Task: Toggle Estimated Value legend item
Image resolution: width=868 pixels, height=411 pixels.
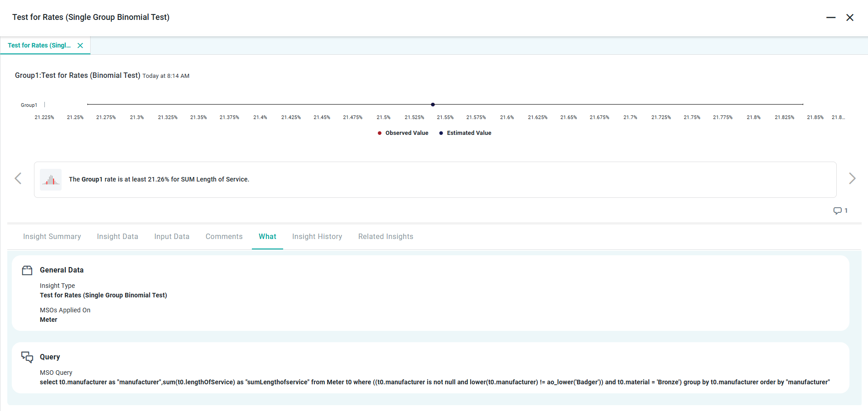Action: [x=465, y=133]
